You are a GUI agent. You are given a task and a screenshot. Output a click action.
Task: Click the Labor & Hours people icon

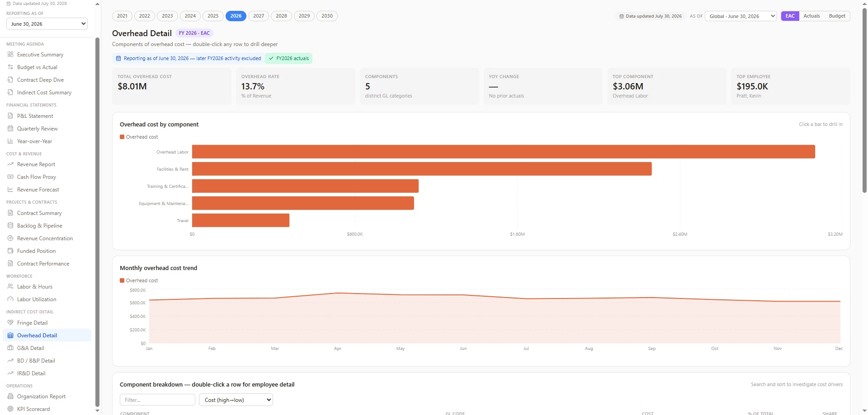(x=10, y=286)
